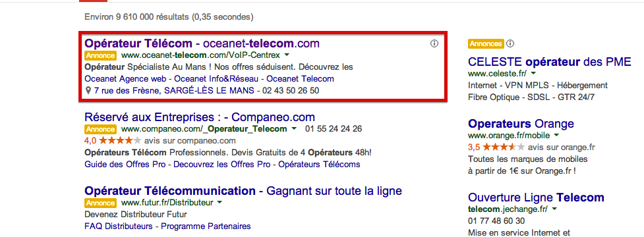Open the Oceanet Agence web sitelink
The width and height of the screenshot is (644, 237).
125,78
